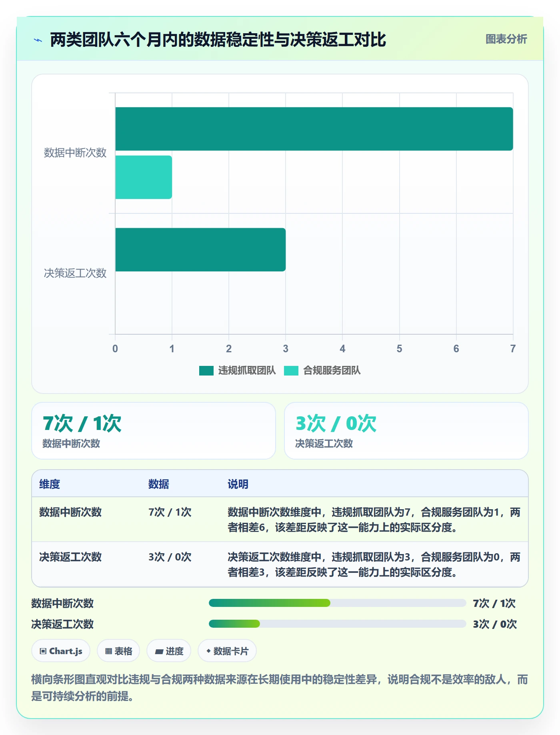Image resolution: width=560 pixels, height=735 pixels.
Task: Click the 进度 tag chip
Action: coord(169,651)
